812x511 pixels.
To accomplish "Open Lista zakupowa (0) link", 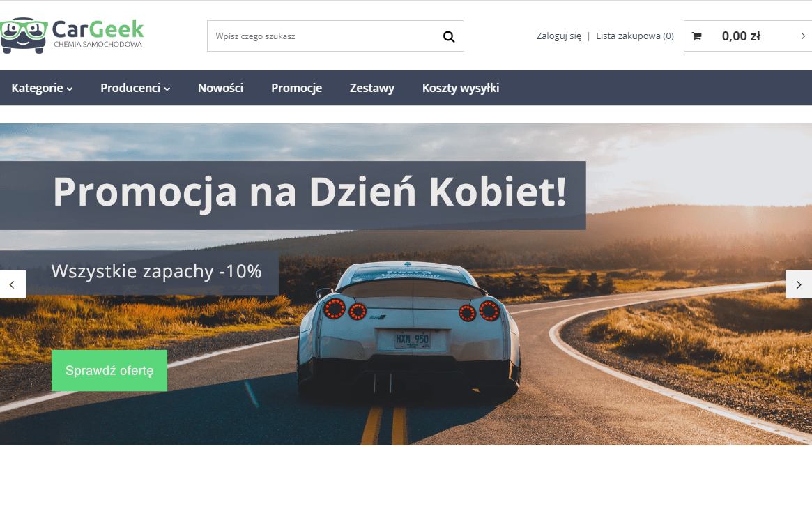I will 635,36.
